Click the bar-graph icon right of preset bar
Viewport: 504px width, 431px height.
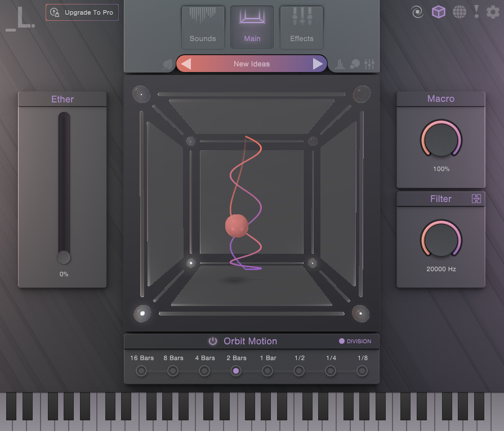340,64
